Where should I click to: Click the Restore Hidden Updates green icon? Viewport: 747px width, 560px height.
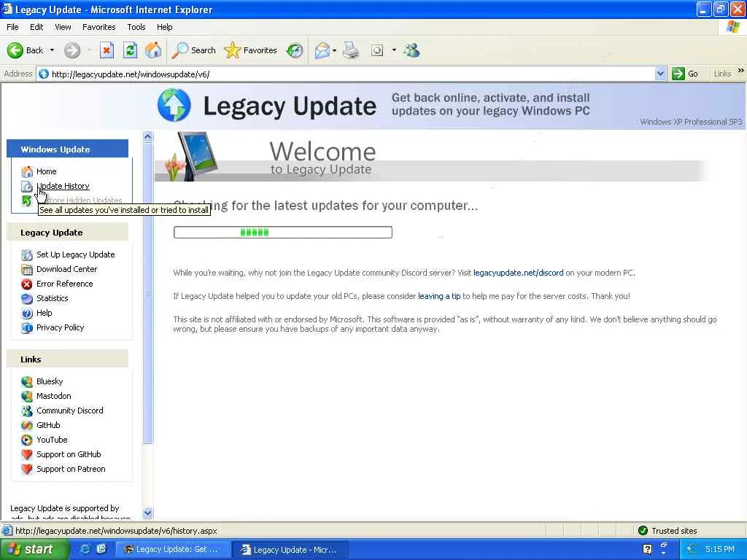point(27,201)
